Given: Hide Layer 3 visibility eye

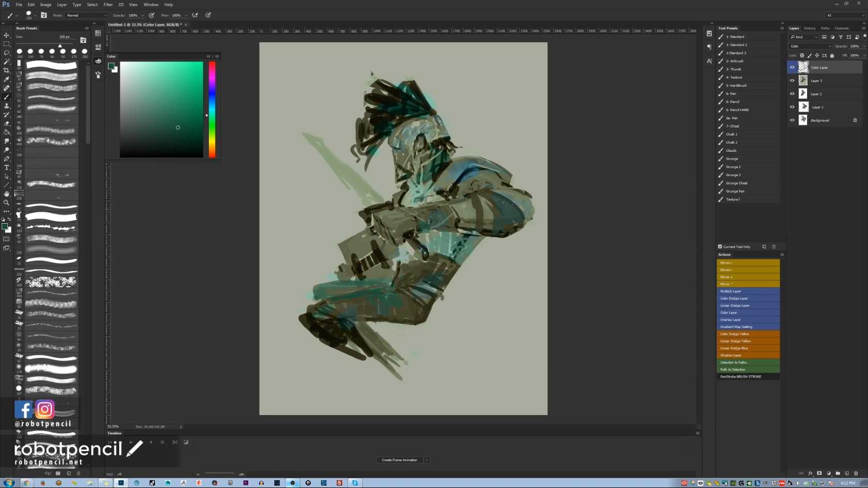Looking at the screenshot, I should point(792,81).
